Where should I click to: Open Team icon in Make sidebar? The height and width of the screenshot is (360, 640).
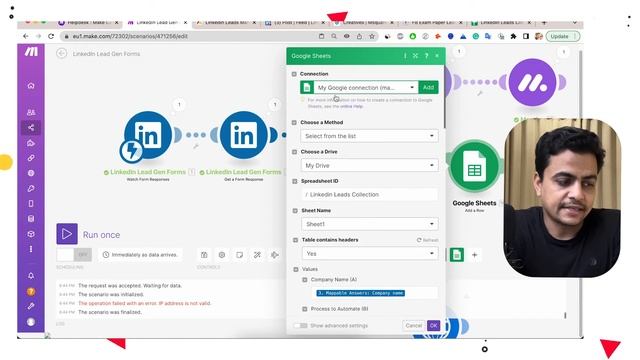click(31, 112)
